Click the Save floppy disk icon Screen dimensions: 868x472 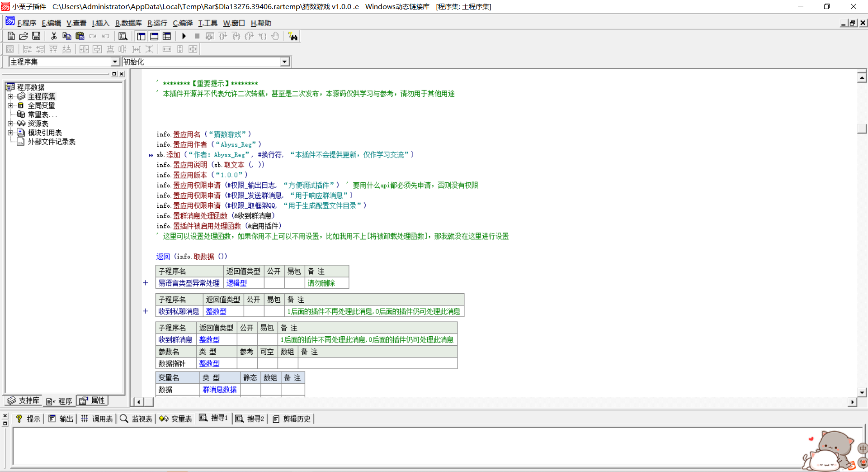tap(36, 36)
